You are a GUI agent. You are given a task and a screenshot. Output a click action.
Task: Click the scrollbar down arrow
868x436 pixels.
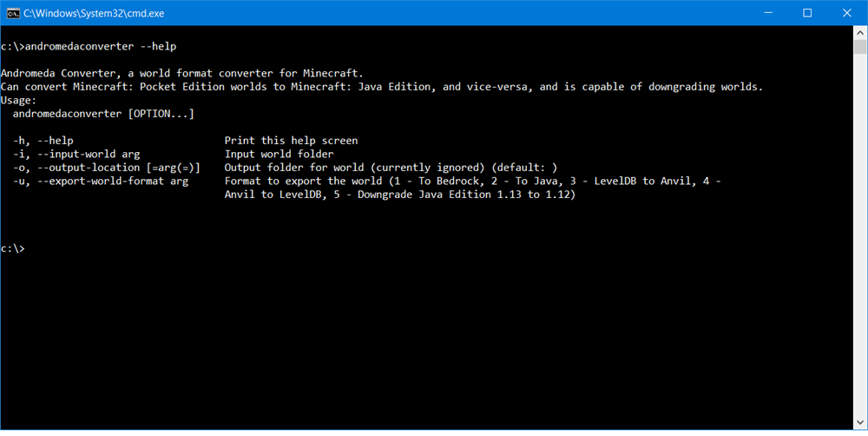click(x=859, y=421)
